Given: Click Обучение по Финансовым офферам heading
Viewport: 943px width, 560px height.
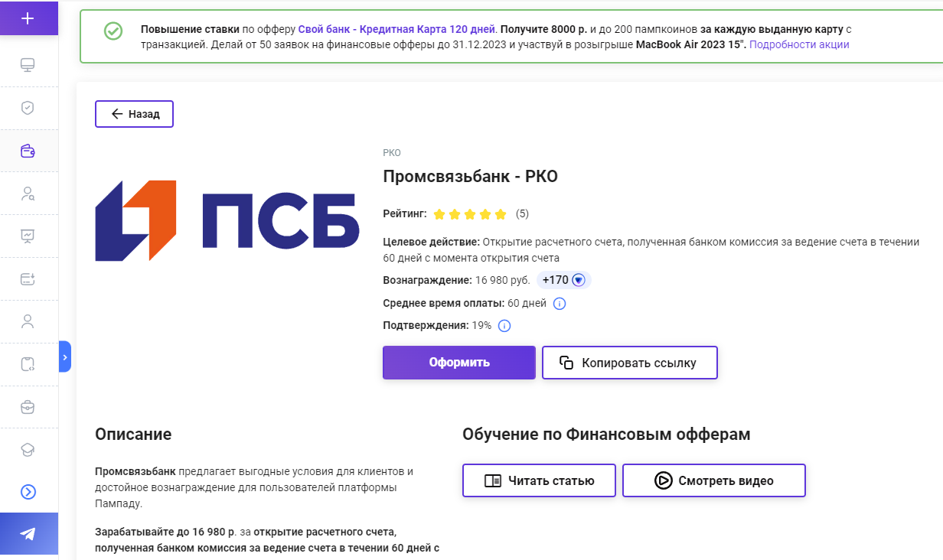Looking at the screenshot, I should 606,435.
